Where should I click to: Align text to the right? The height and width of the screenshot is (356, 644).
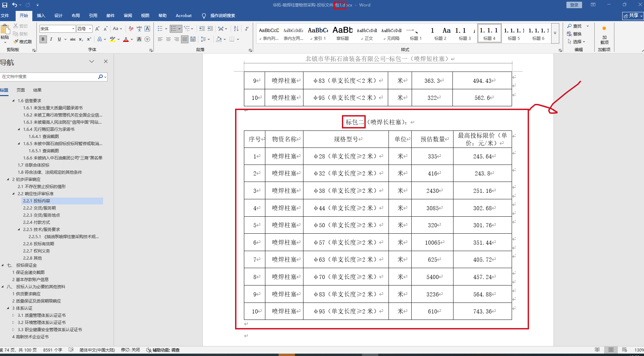pyautogui.click(x=177, y=40)
